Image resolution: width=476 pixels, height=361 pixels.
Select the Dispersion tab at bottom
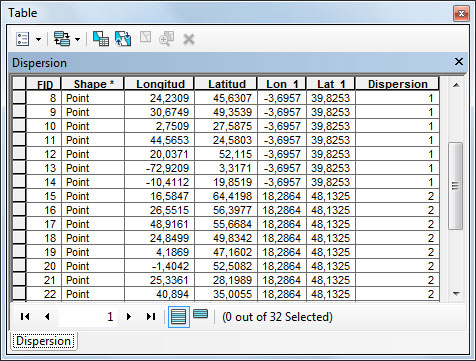pos(44,341)
